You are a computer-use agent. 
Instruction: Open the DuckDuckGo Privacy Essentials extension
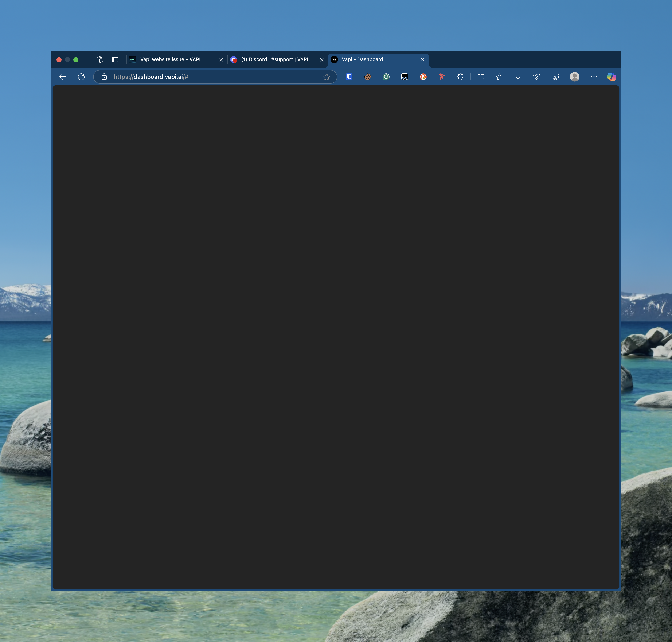(x=423, y=77)
